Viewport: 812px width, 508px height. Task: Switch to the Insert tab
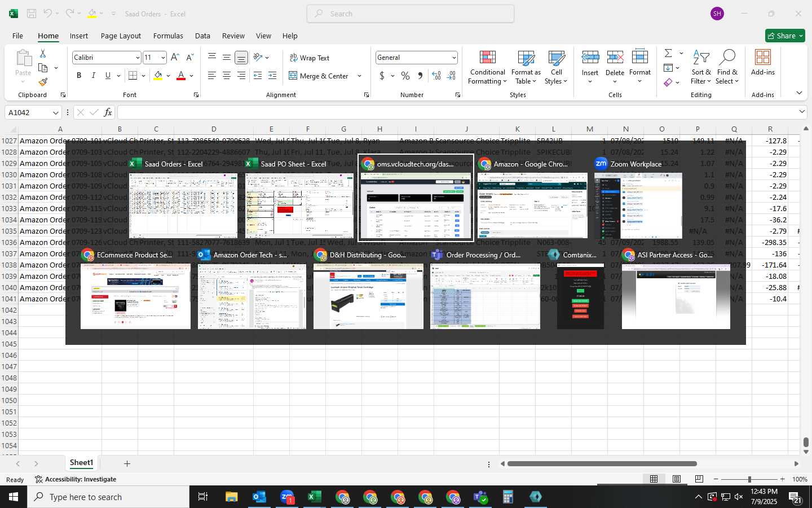(x=79, y=36)
